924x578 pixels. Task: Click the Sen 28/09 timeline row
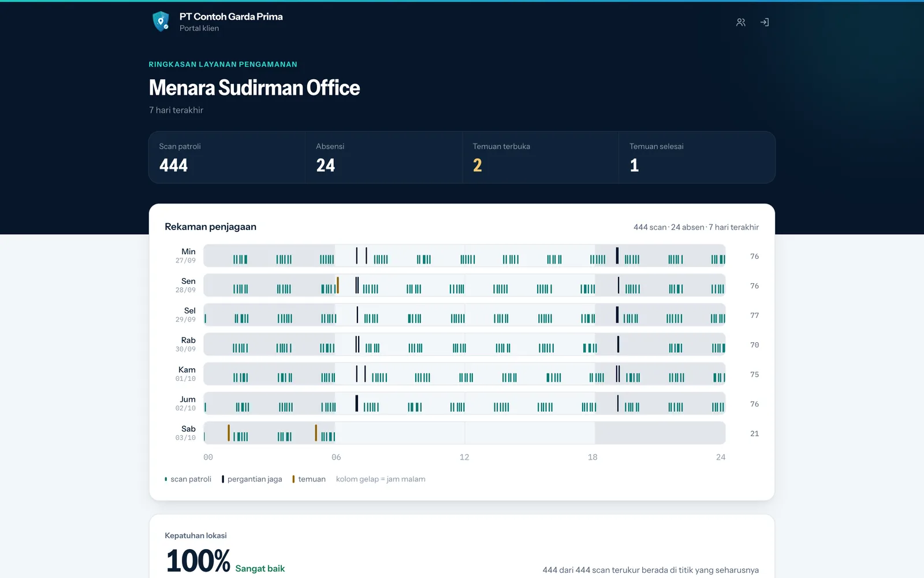[x=464, y=286]
